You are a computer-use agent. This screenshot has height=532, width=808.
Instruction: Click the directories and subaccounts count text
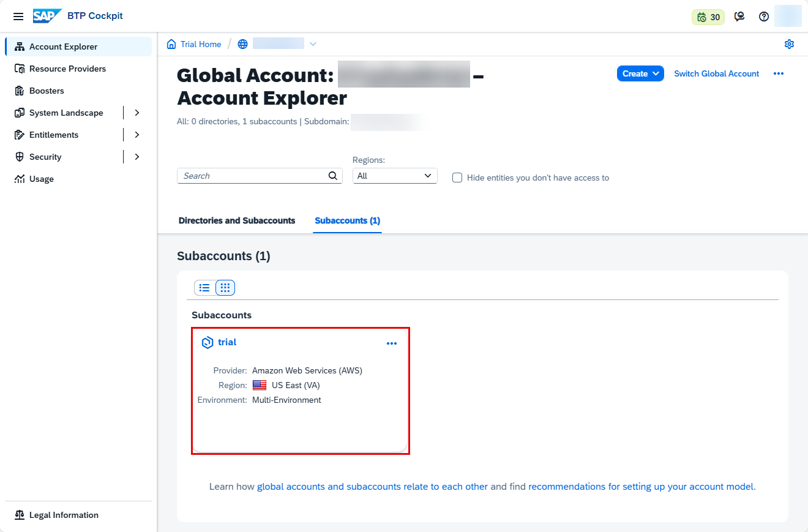click(x=237, y=122)
